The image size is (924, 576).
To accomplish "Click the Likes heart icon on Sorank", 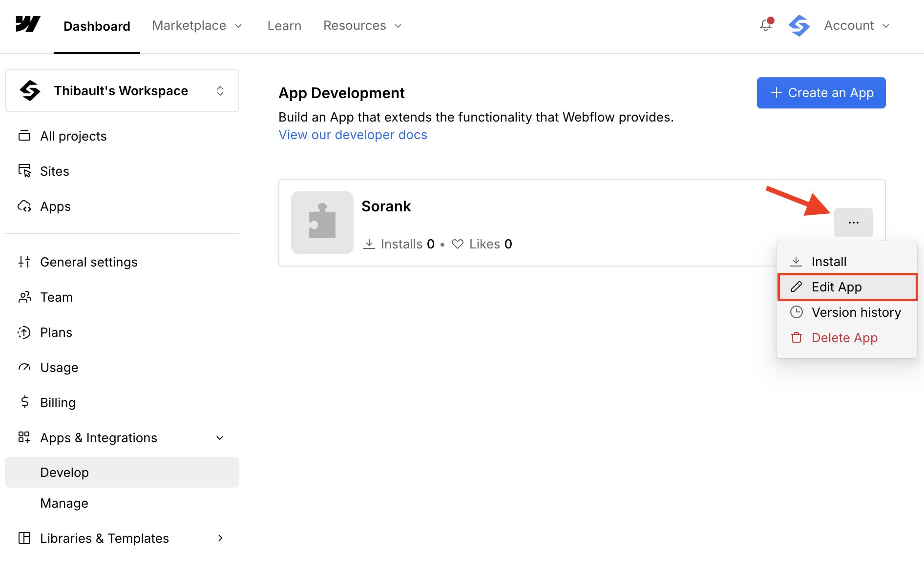I will (458, 244).
